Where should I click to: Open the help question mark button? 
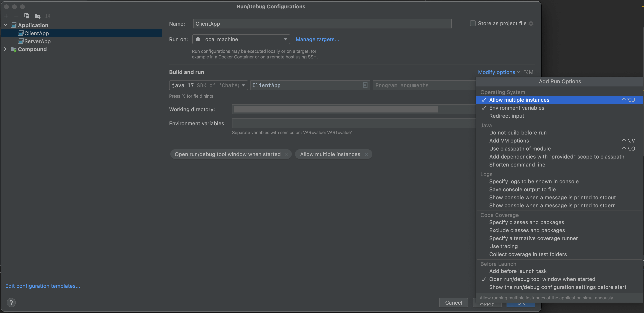click(x=11, y=303)
